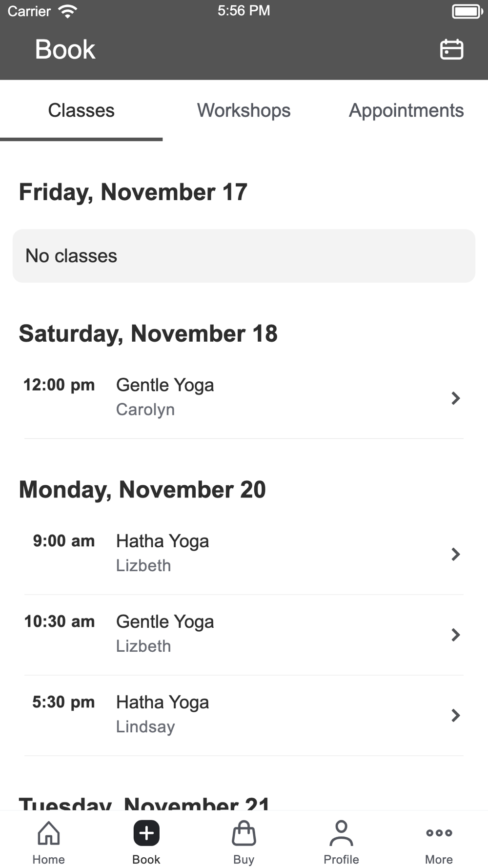Tap the Home house icon
The image size is (488, 868).
click(49, 833)
